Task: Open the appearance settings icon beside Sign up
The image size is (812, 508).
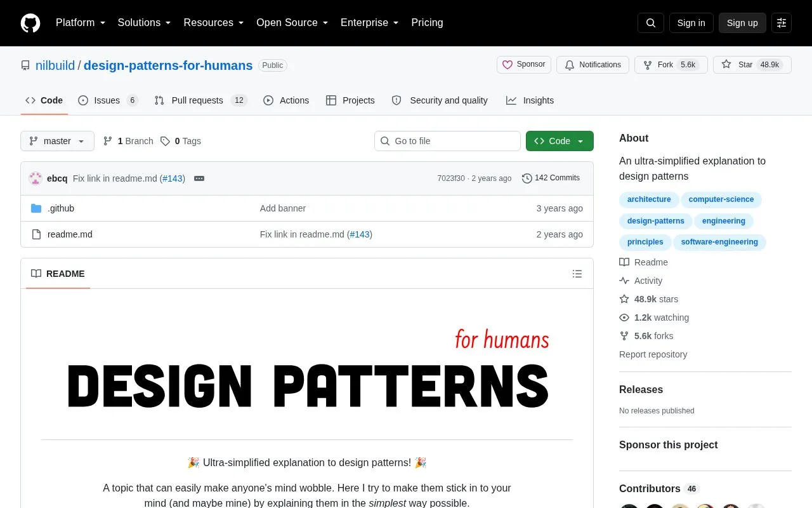Action: click(782, 23)
